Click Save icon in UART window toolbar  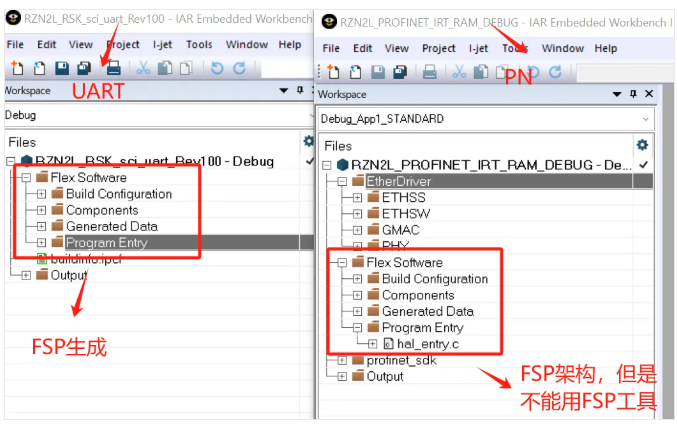62,68
